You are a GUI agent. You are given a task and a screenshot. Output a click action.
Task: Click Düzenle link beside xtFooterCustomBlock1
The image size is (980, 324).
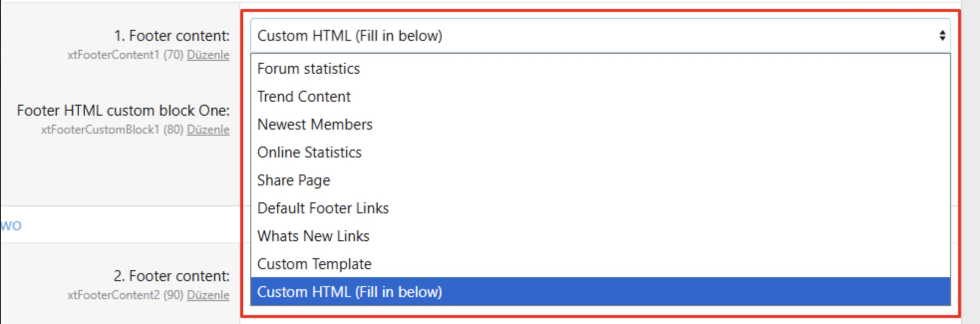(208, 130)
